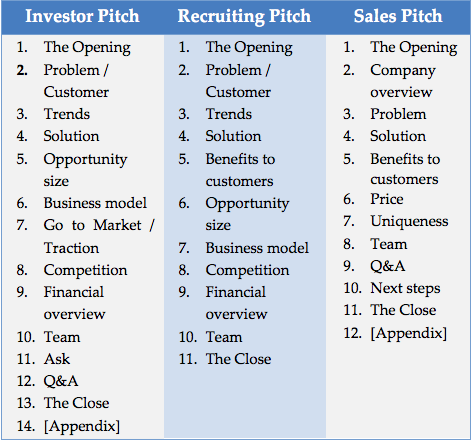Screen dimensions: 472x441
Task: Click the Sales Pitch header
Action: (398, 16)
